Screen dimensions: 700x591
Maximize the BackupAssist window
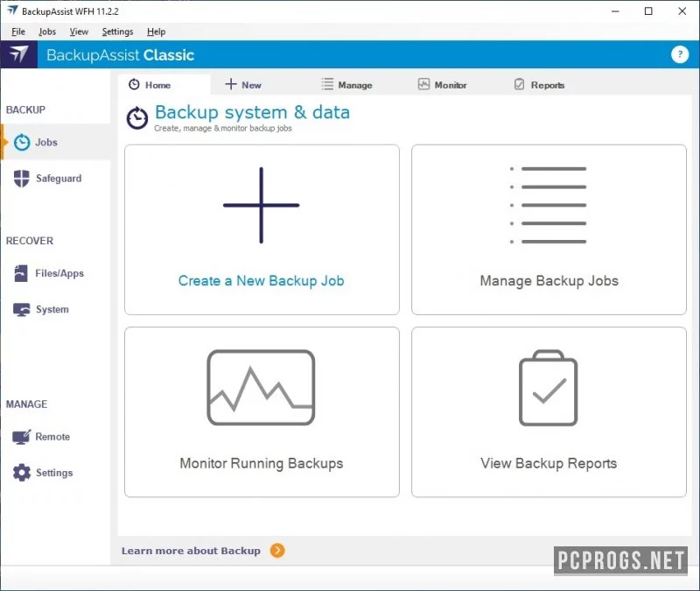[x=648, y=11]
